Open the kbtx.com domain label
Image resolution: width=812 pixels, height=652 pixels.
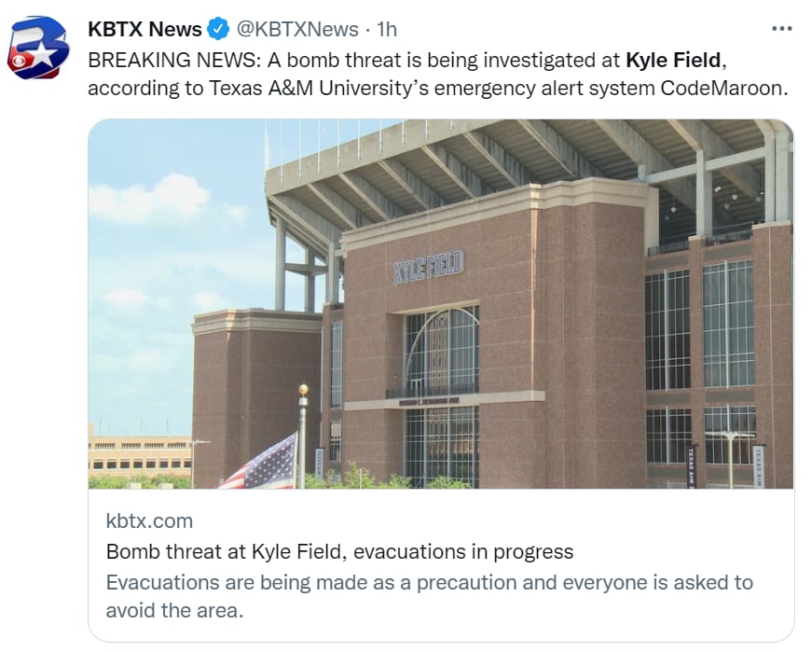(149, 520)
